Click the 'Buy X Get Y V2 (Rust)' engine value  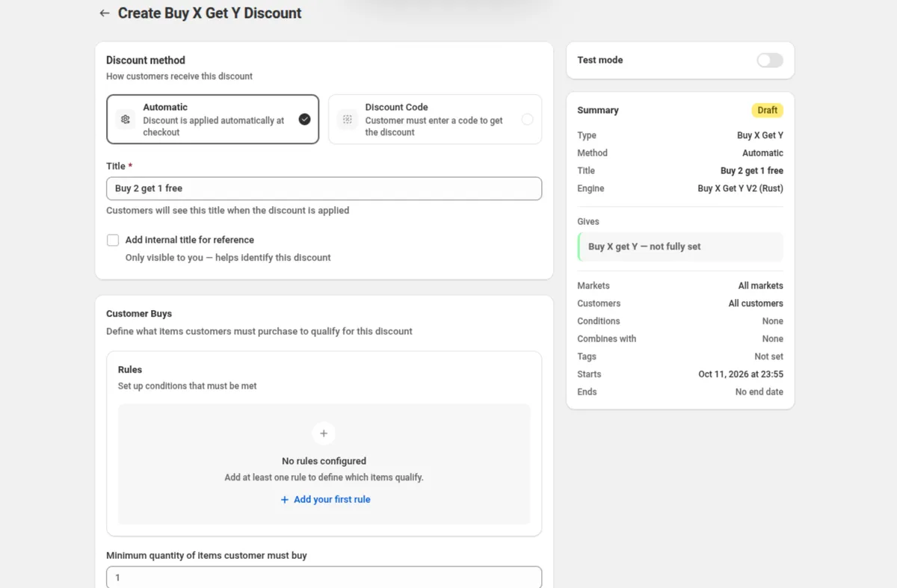[741, 189]
